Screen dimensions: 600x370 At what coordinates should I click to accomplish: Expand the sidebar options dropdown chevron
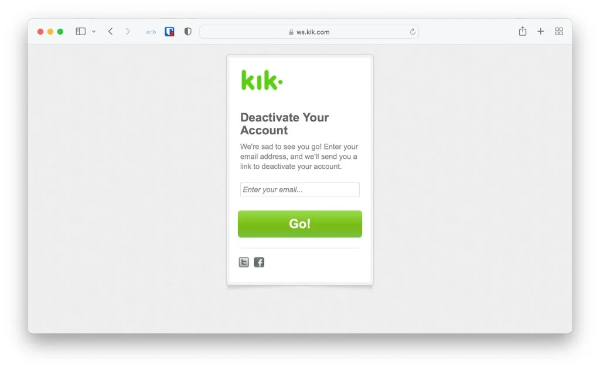click(94, 32)
